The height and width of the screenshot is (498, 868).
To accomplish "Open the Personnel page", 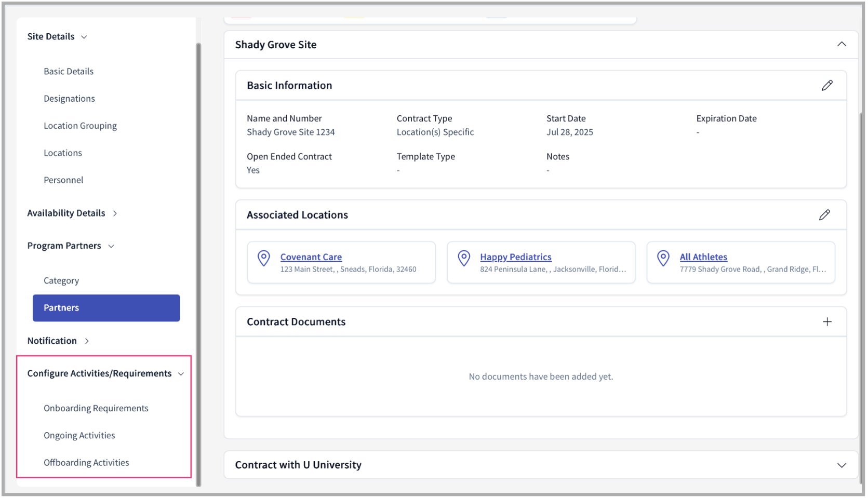I will [x=63, y=180].
